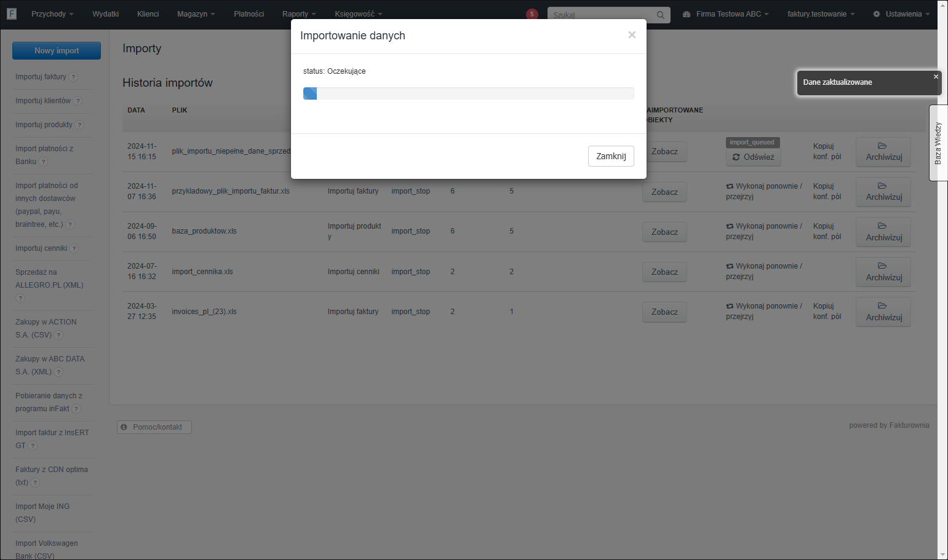Image resolution: width=948 pixels, height=560 pixels.
Task: Open Klienci from the top menu
Action: [148, 14]
